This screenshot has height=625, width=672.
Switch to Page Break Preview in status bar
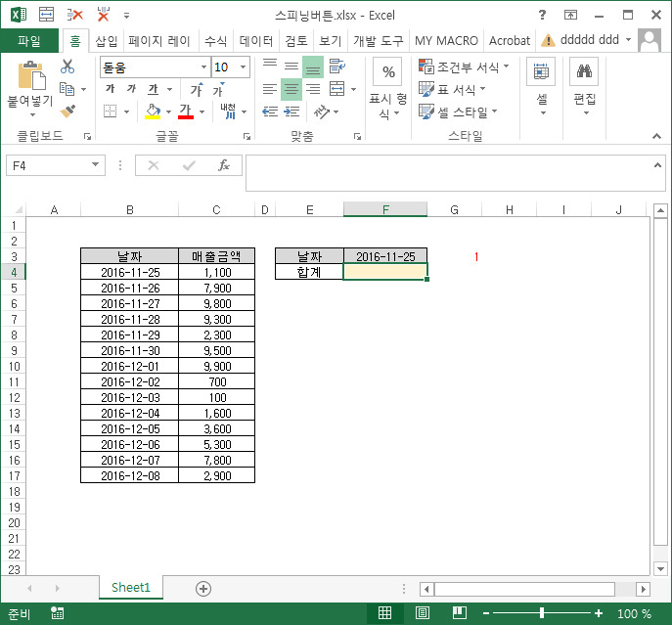coord(460,613)
